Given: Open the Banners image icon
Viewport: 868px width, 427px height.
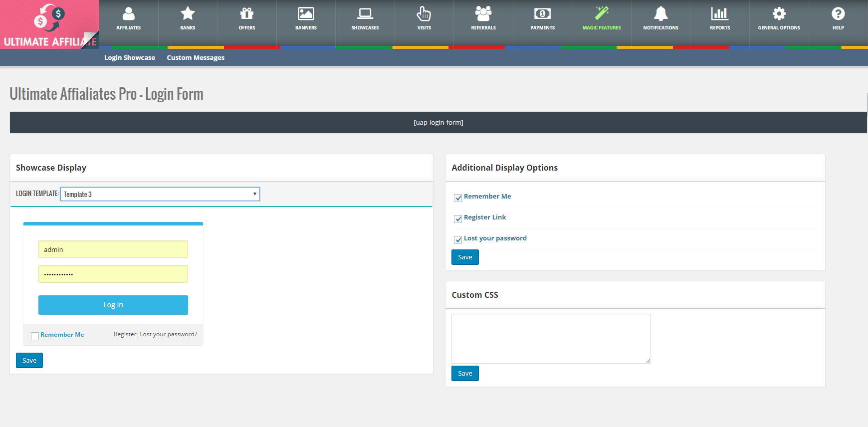Looking at the screenshot, I should 306,13.
